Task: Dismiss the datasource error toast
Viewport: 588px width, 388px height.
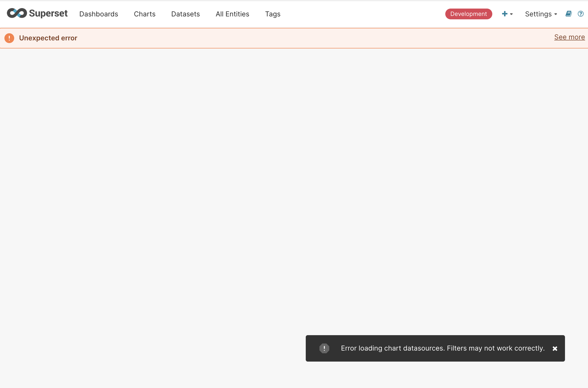Action: click(x=555, y=348)
